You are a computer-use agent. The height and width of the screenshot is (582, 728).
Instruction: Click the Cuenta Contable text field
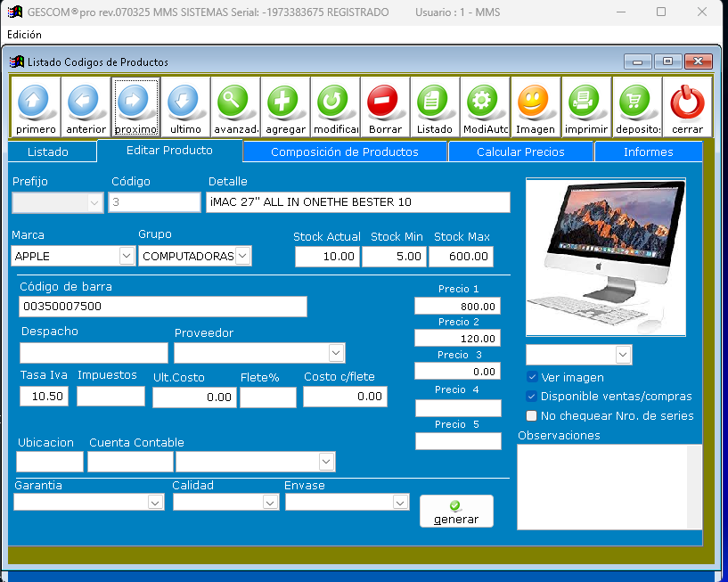130,462
